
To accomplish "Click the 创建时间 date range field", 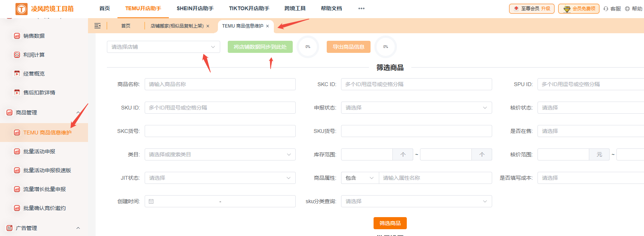I will [220, 201].
